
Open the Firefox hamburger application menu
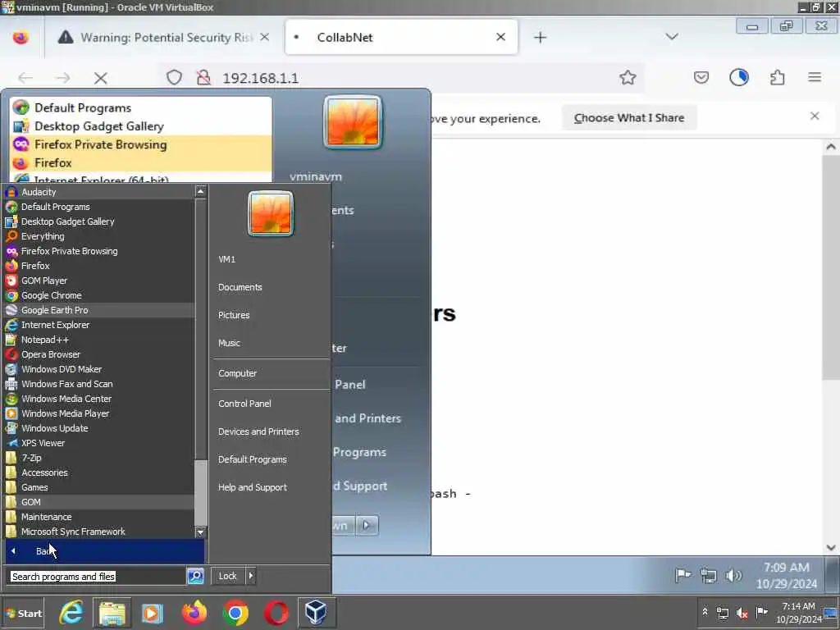tap(815, 78)
